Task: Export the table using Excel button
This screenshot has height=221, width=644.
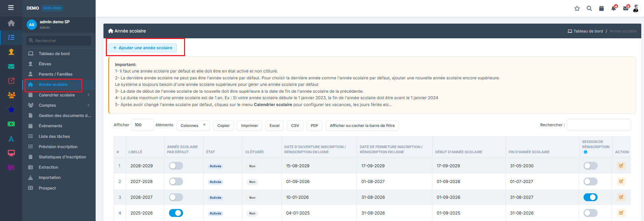Action: click(x=274, y=126)
